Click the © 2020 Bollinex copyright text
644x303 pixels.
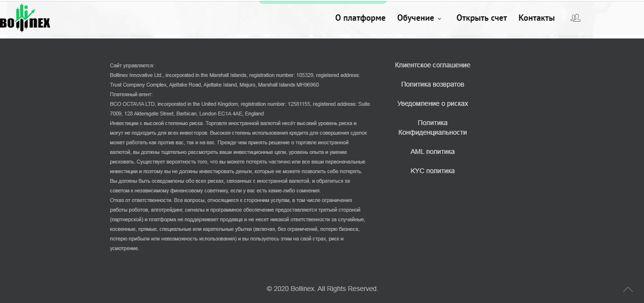[x=322, y=289]
